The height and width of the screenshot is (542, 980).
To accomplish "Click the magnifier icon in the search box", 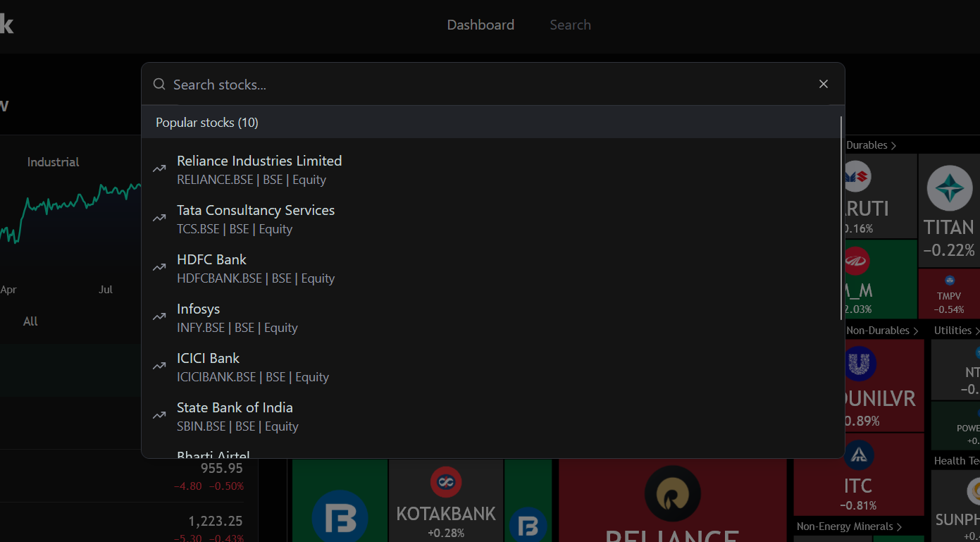I will (159, 85).
